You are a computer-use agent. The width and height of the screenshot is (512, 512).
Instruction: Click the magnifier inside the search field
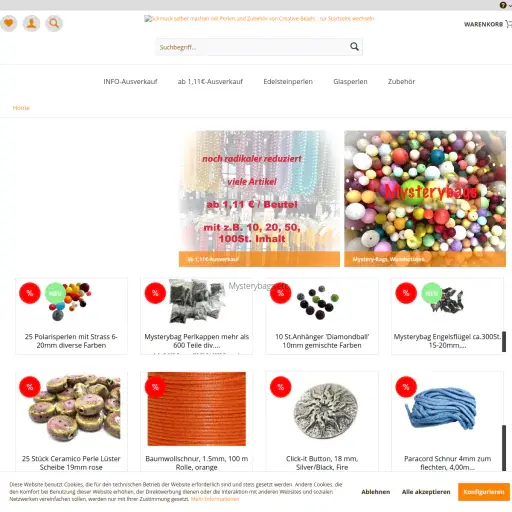point(354,47)
